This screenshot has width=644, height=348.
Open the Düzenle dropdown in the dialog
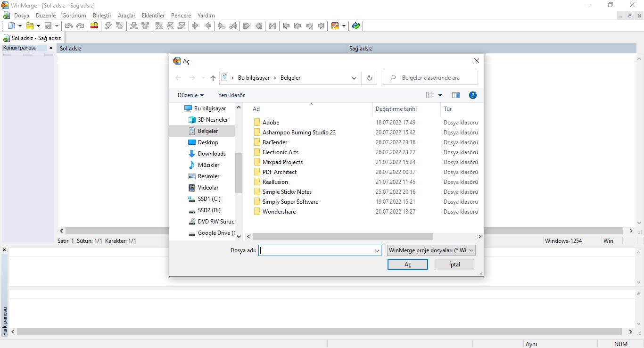190,95
